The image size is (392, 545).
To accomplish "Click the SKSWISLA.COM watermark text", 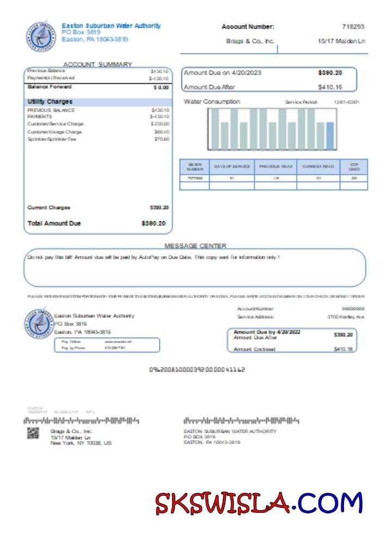I will coord(259,503).
